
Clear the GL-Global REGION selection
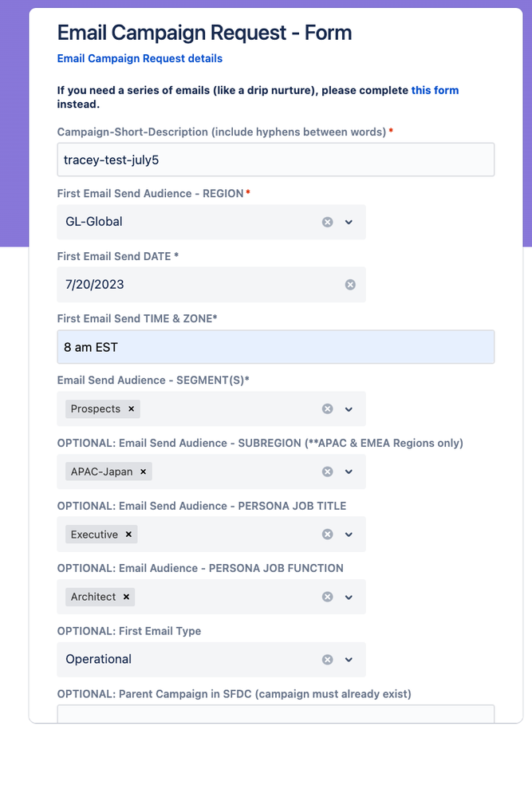(327, 222)
